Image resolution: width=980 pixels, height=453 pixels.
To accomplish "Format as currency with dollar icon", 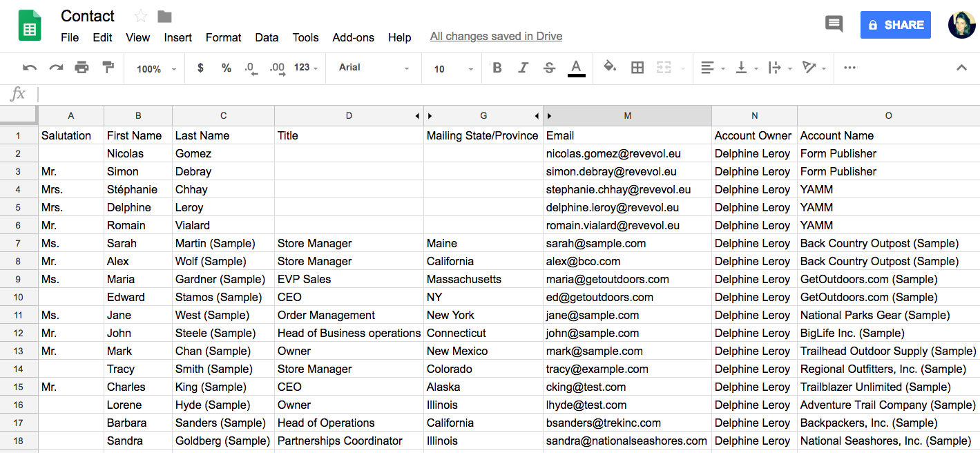I will [x=200, y=68].
